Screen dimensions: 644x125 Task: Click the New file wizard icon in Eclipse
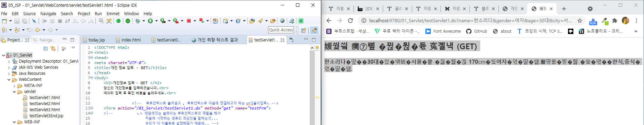(4, 21)
